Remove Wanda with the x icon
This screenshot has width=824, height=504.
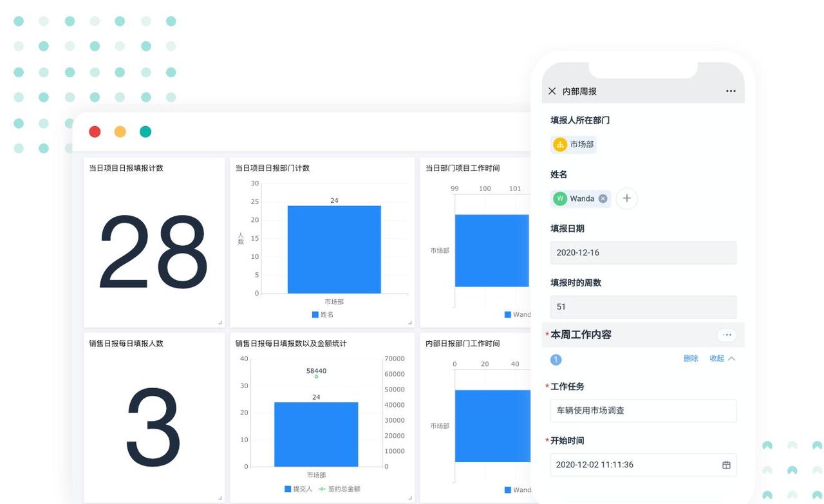(x=603, y=199)
